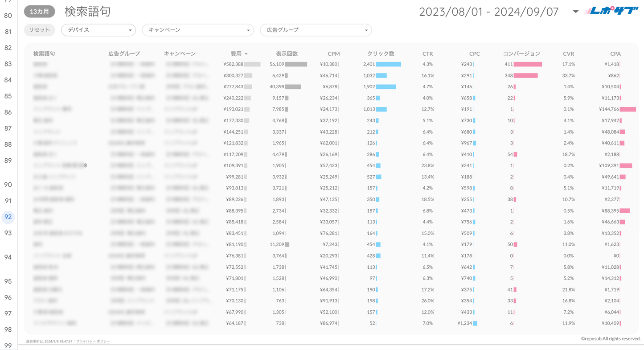This screenshot has height=350, width=644.
Task: Click the レポサブ logo
Action: pos(611,11)
